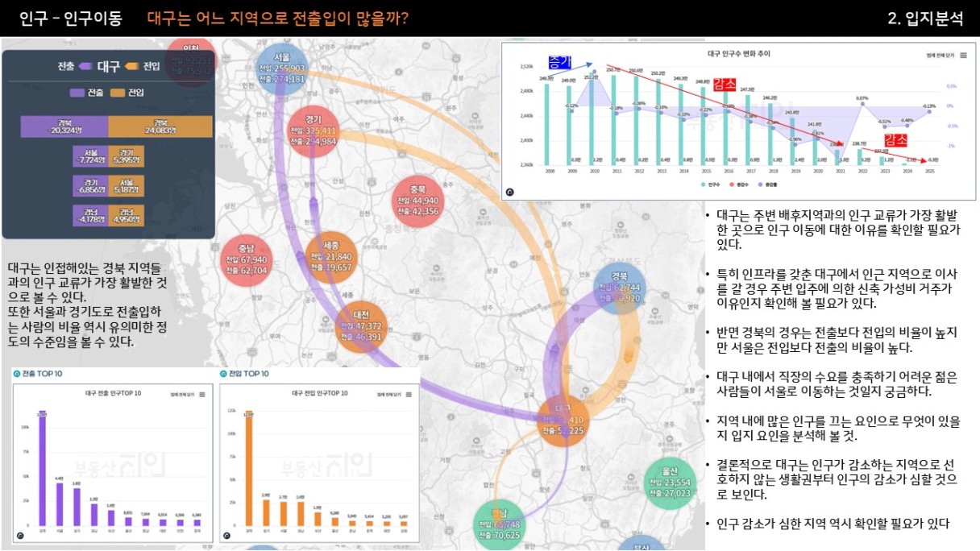Select the 인천 bubble behind the dark panel
This screenshot has width=980, height=551.
pyautogui.click(x=191, y=60)
